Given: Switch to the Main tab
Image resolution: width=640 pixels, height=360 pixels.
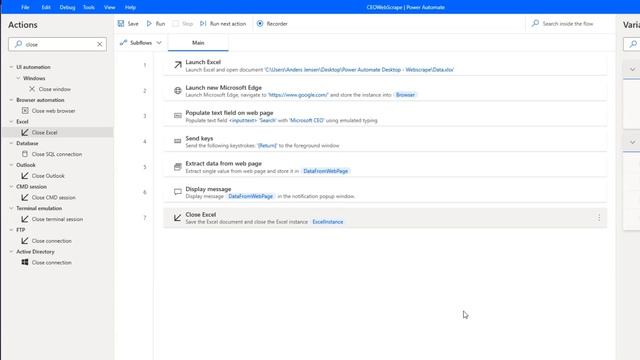Looking at the screenshot, I should point(198,42).
